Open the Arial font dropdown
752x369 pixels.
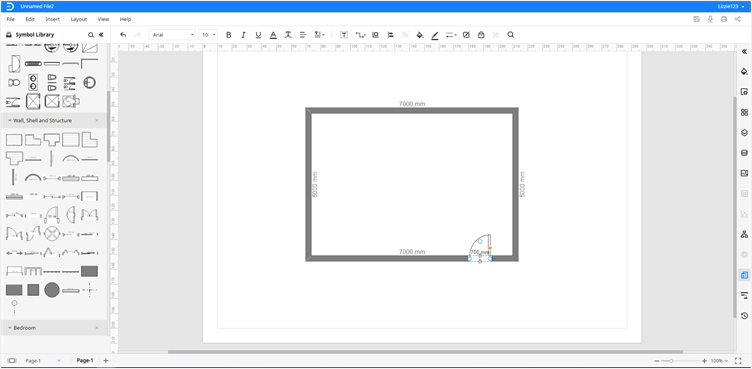click(173, 35)
